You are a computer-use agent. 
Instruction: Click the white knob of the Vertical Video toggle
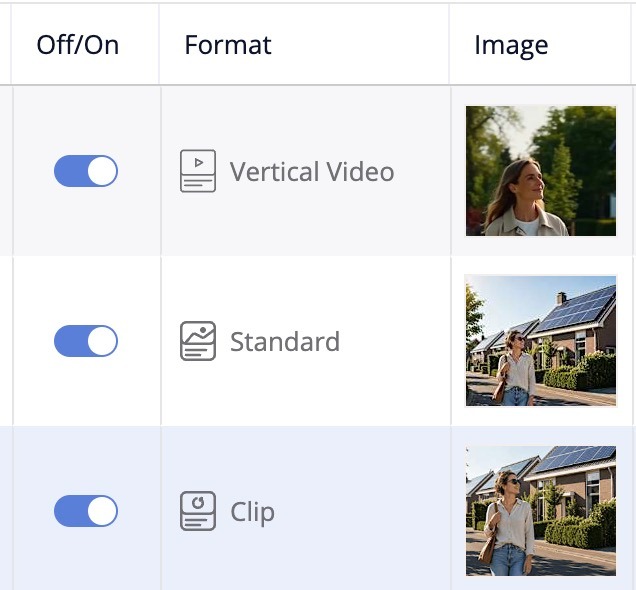102,171
